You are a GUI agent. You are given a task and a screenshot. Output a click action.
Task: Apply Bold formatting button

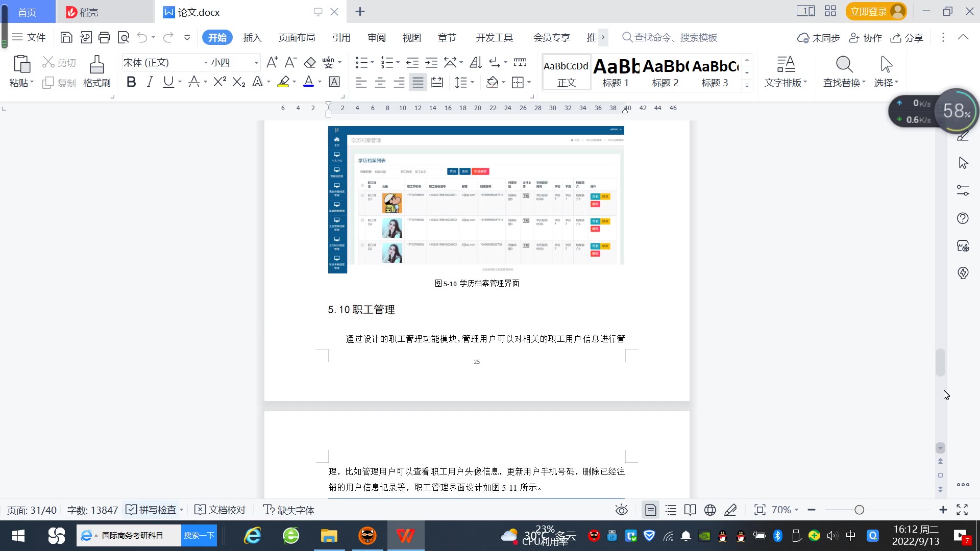pos(131,82)
